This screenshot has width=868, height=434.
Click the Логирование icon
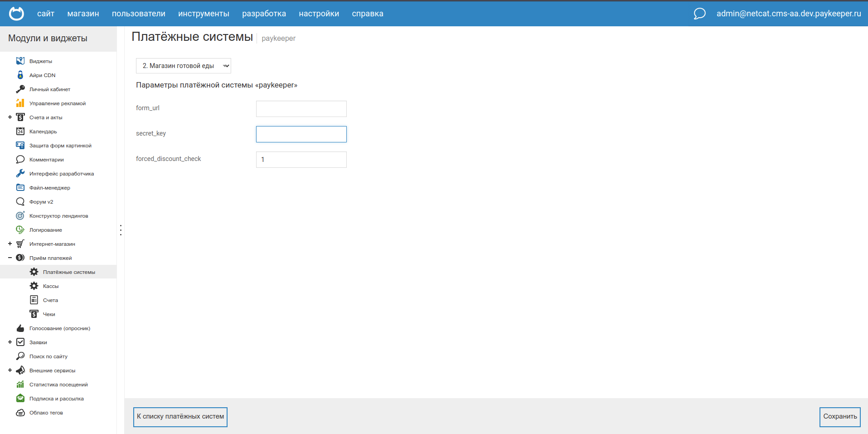(x=20, y=229)
